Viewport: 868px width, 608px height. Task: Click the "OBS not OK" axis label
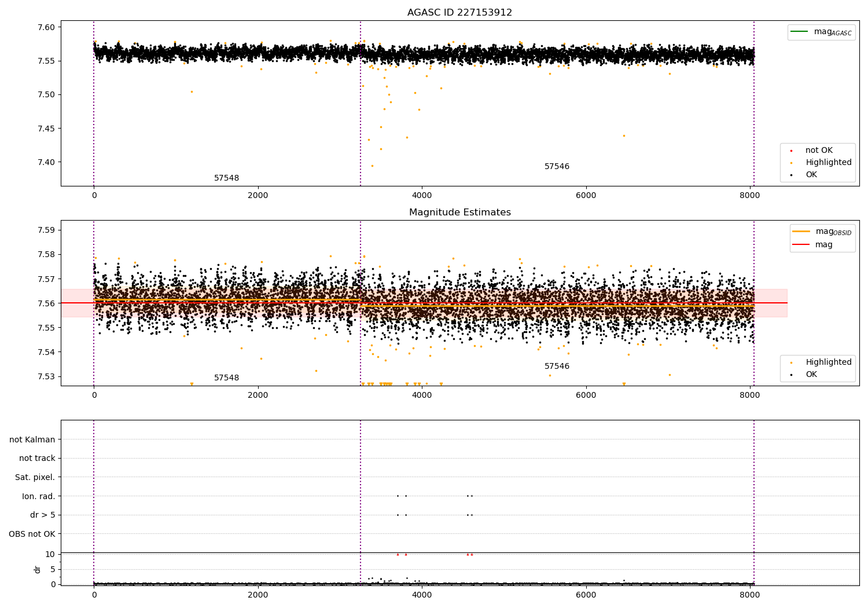pos(32,534)
